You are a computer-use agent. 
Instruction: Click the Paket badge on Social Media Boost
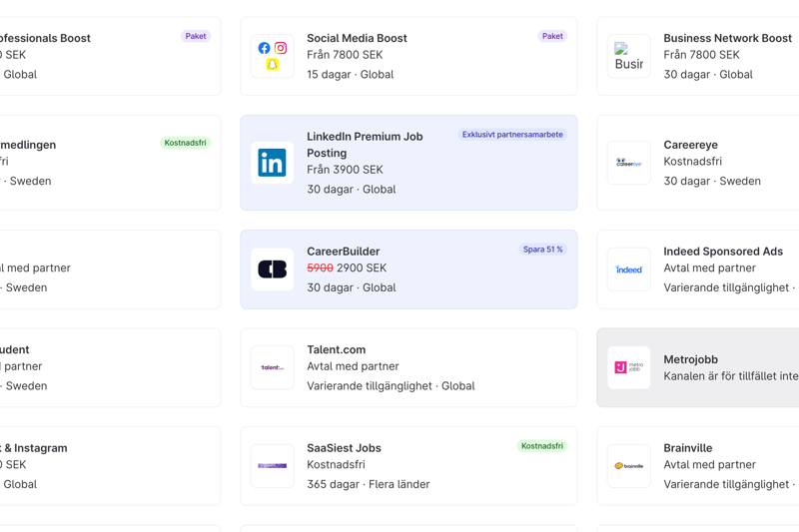[551, 36]
